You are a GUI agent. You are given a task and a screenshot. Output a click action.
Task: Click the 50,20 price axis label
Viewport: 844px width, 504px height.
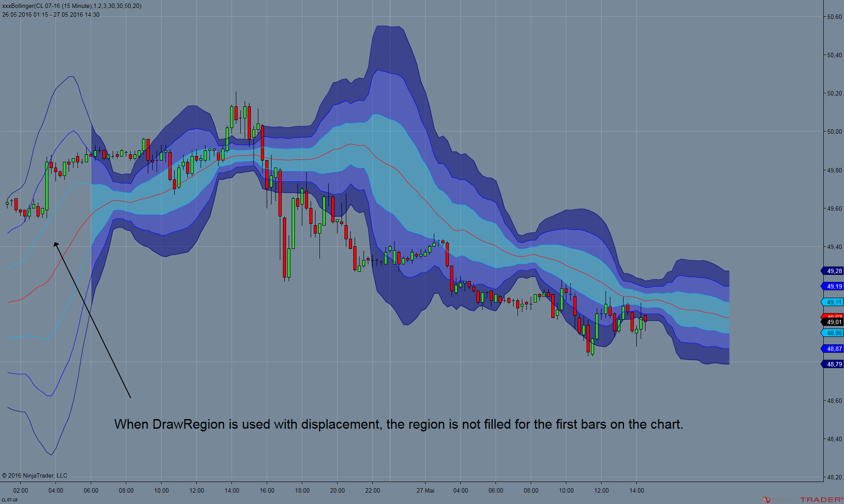[834, 93]
